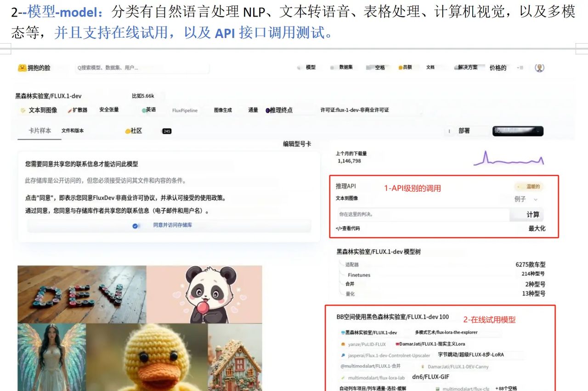Open the user avatar in the top bar

(540, 68)
